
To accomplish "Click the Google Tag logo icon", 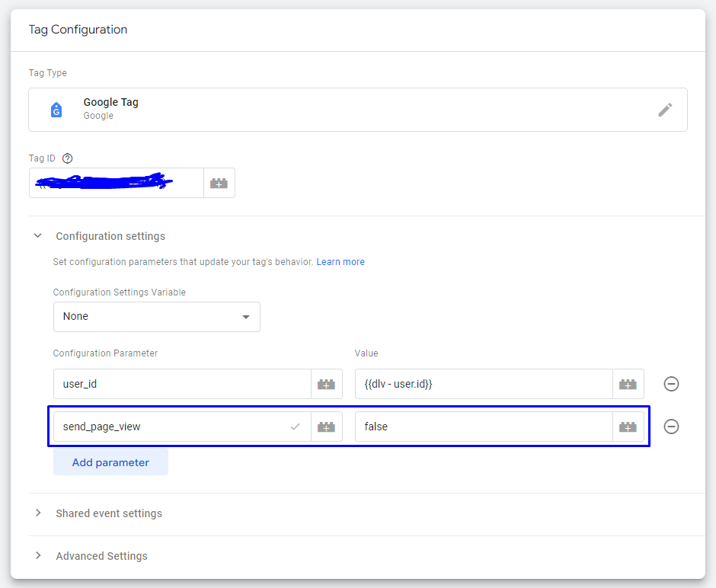I will click(x=56, y=109).
